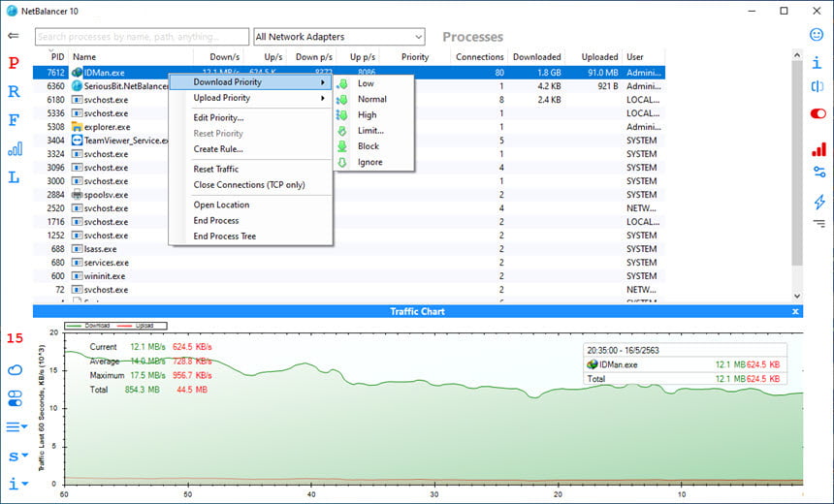The width and height of the screenshot is (834, 504).
Task: Click the Upload legend in chart
Action: [138, 326]
